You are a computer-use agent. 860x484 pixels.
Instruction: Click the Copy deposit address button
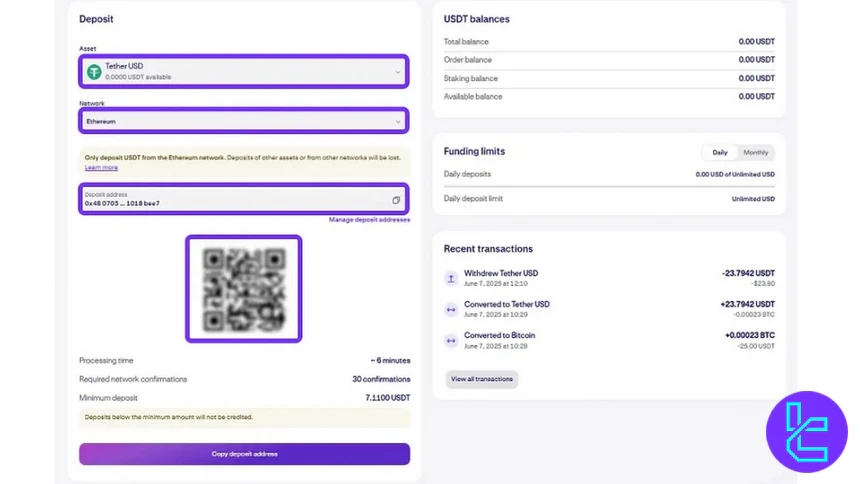tap(245, 454)
